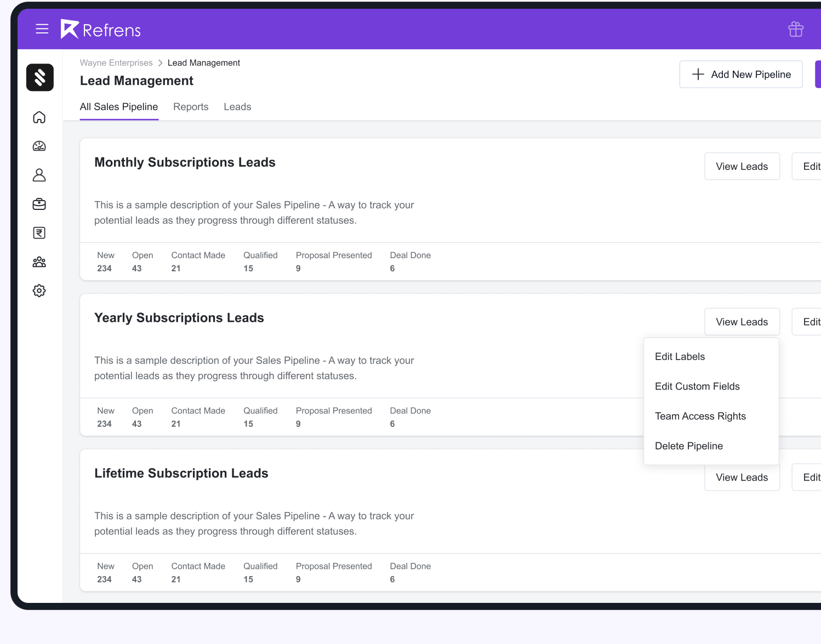Choose Edit Custom Fields in the menu
The width and height of the screenshot is (821, 644).
point(697,386)
